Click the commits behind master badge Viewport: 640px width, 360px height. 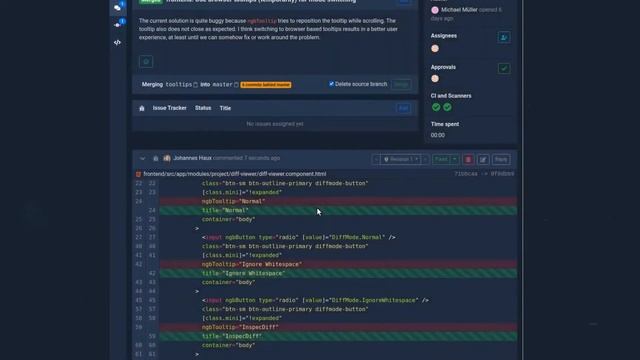[x=266, y=84]
